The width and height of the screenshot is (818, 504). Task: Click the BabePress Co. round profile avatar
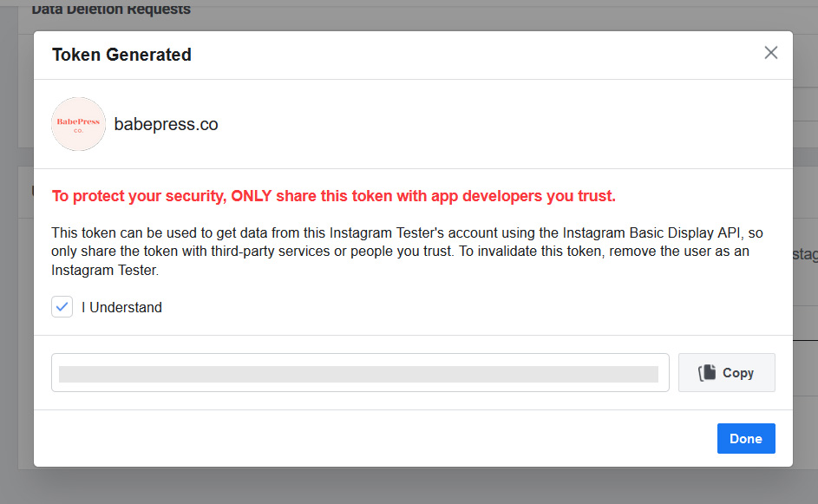tap(78, 124)
